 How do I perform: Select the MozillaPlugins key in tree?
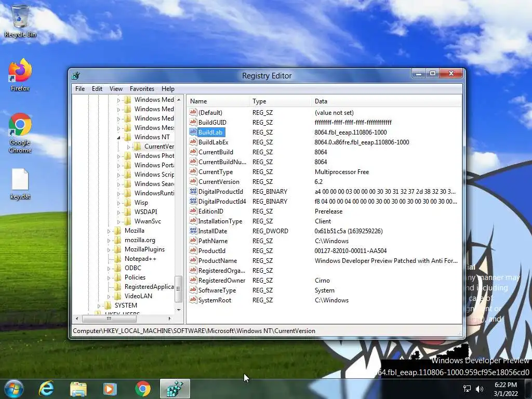point(144,249)
